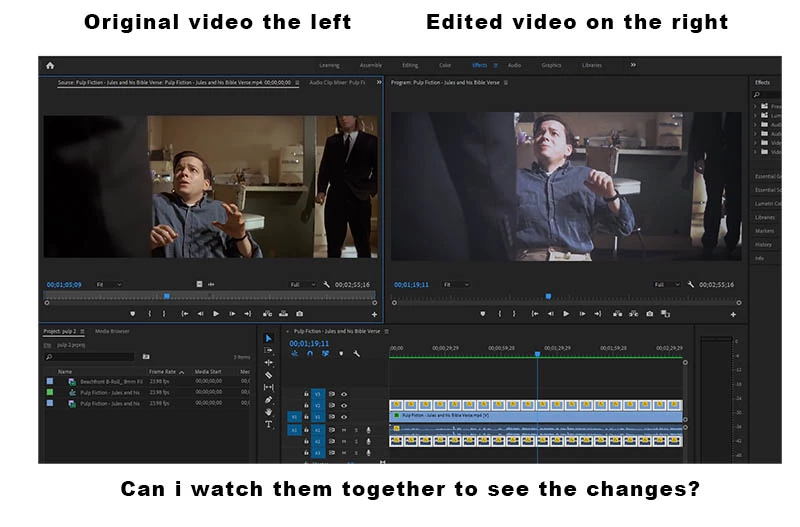Click Extract button in Program monitor
The image size is (800, 527).
(x=633, y=314)
